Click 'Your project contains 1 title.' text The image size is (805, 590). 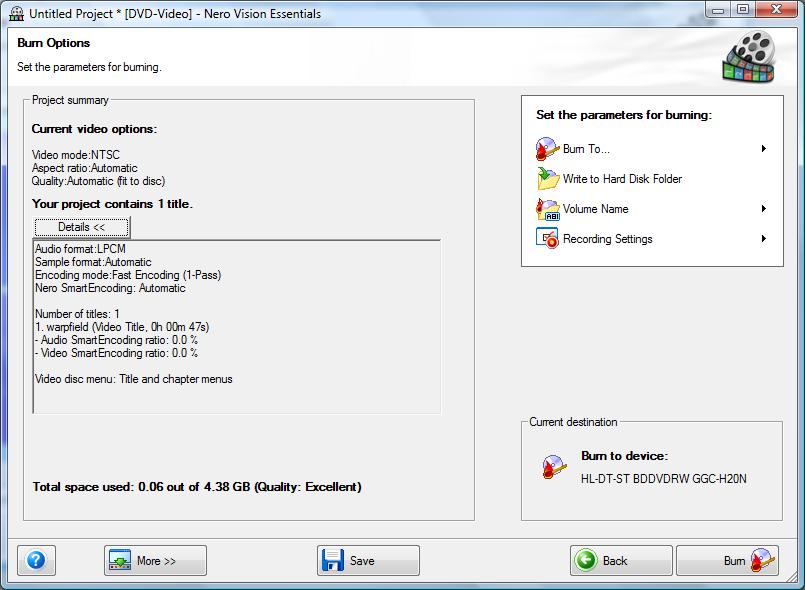(x=112, y=204)
